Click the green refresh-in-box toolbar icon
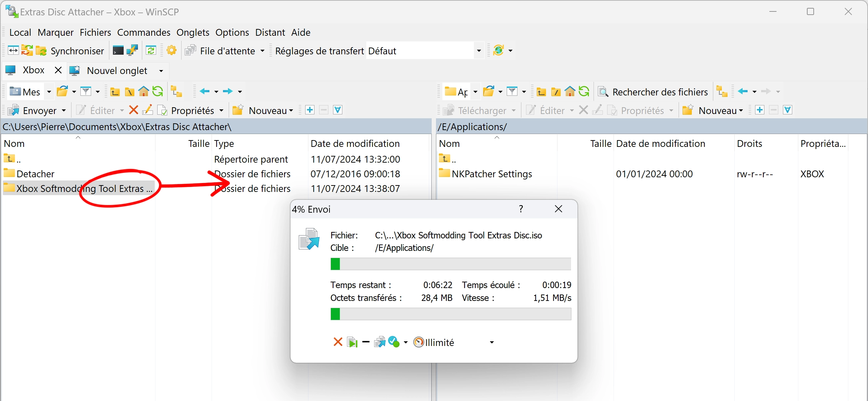This screenshot has width=868, height=401. 151,50
